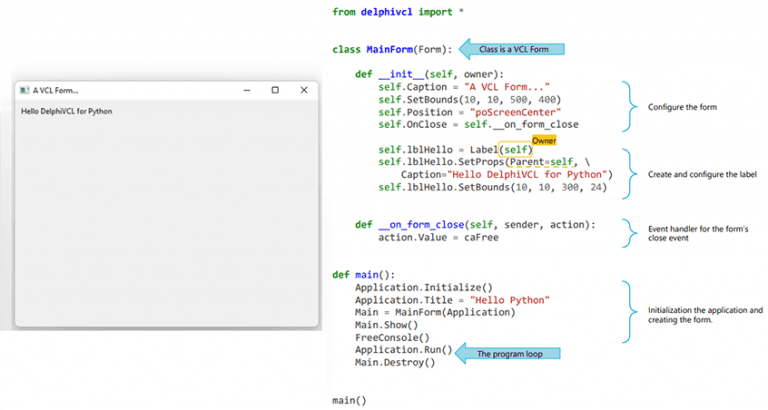Click the 'self.lblHello = Label(self)' line
This screenshot has height=410, width=768.
tap(455, 150)
